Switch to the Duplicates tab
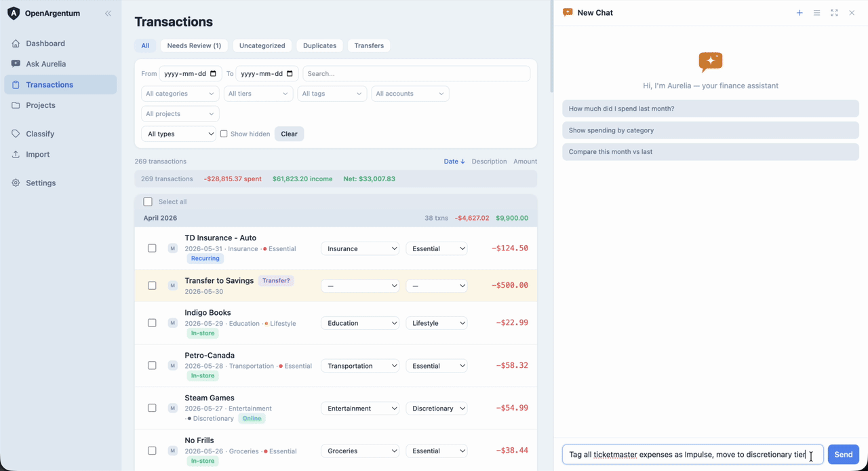This screenshot has height=471, width=868. pyautogui.click(x=320, y=45)
